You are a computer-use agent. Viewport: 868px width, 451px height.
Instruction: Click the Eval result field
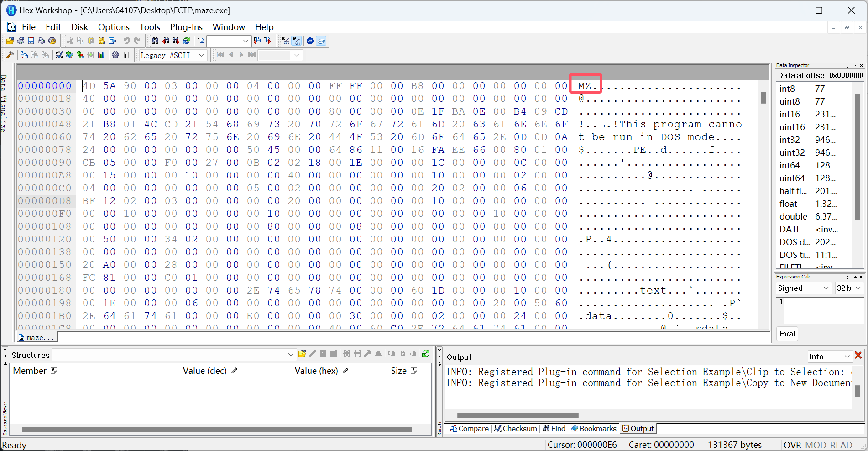click(831, 334)
